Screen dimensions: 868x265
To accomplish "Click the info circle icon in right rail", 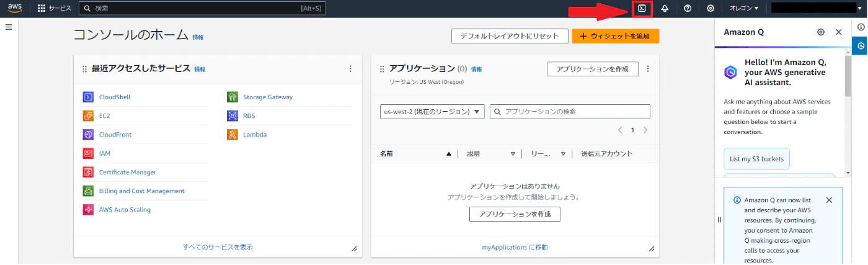I will point(861,27).
